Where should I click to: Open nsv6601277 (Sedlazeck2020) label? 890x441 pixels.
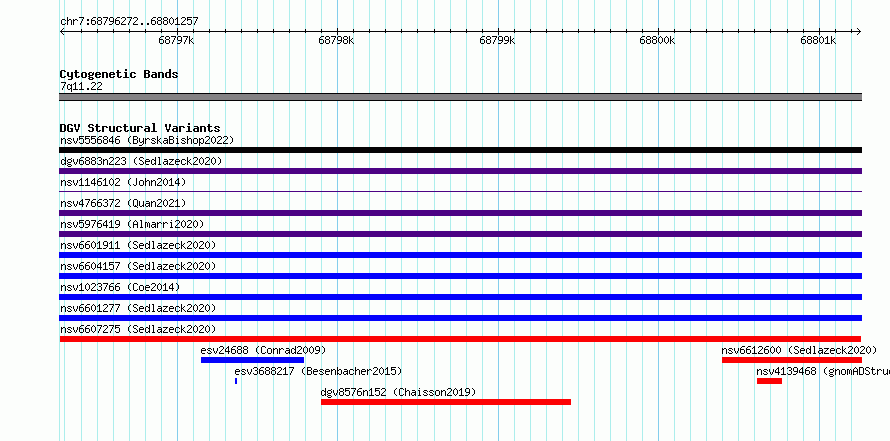pos(138,308)
